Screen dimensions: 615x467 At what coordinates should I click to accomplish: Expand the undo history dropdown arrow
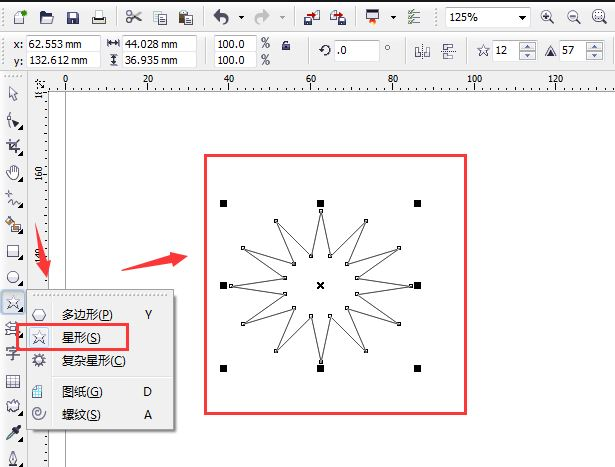[241, 17]
